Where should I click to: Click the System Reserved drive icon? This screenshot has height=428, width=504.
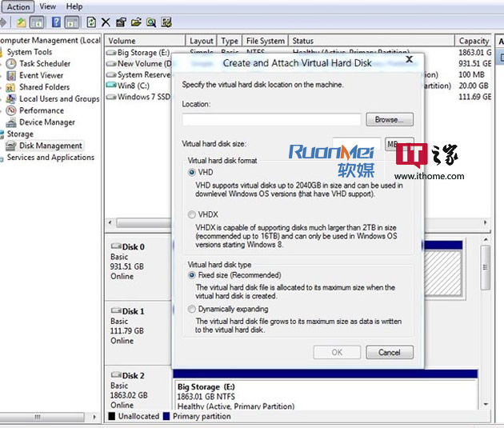tap(111, 75)
